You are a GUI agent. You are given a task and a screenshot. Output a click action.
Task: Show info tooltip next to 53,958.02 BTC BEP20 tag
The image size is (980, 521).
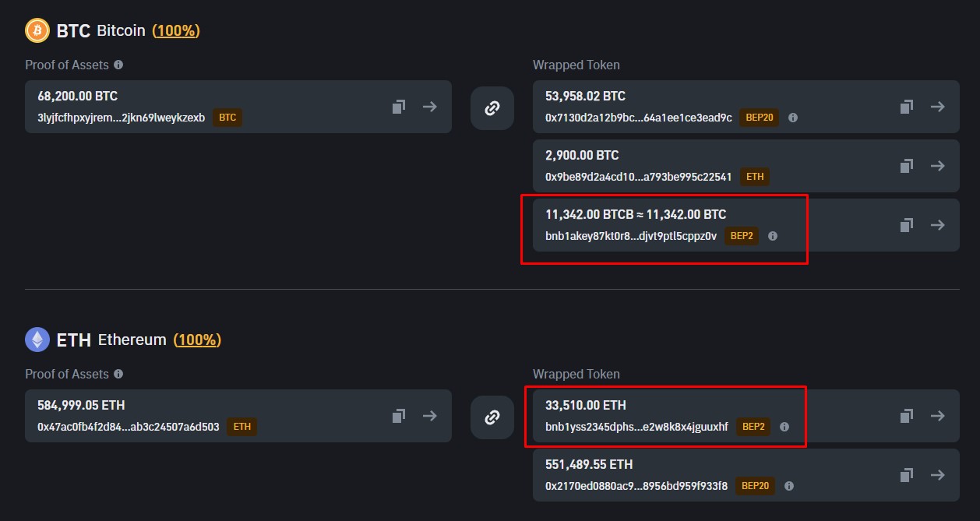pyautogui.click(x=792, y=118)
